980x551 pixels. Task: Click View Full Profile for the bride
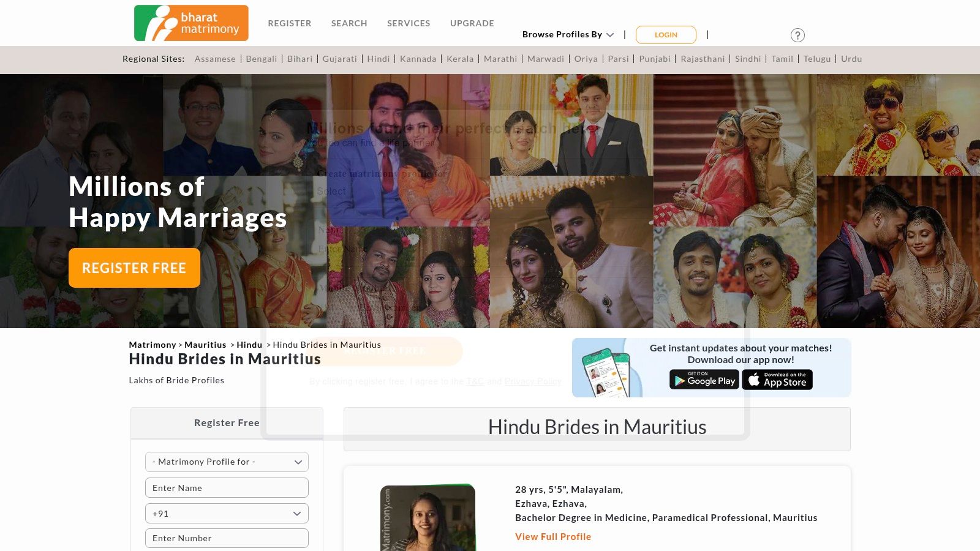pos(552,536)
